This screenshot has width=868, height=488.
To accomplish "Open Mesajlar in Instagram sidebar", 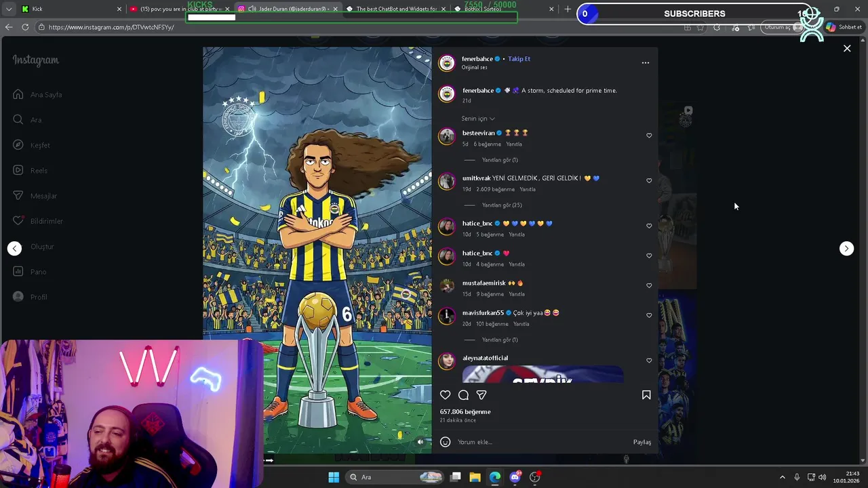I will (x=35, y=196).
